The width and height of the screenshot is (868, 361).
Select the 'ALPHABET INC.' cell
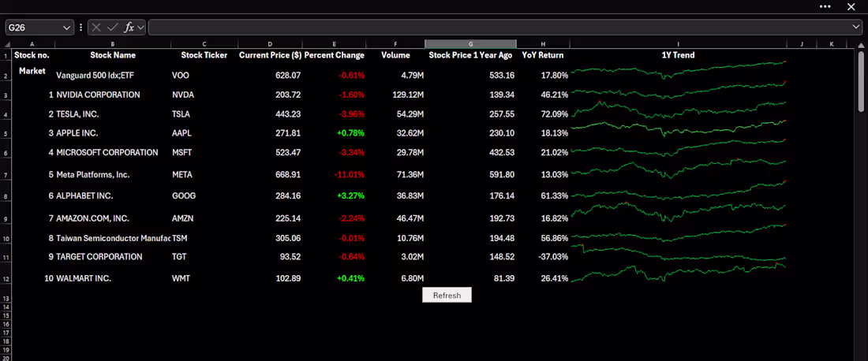84,196
